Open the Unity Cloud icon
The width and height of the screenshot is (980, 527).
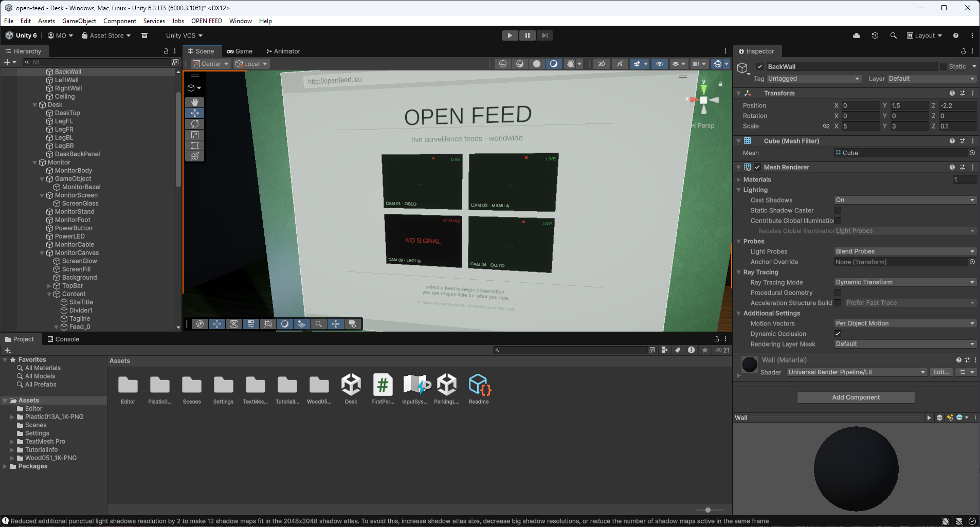tap(857, 35)
